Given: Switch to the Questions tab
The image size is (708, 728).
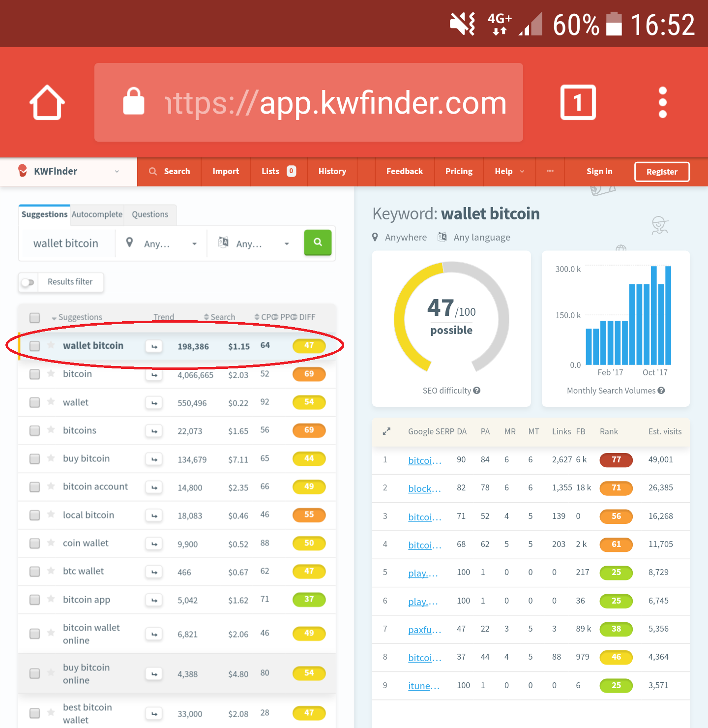Looking at the screenshot, I should tap(150, 214).
